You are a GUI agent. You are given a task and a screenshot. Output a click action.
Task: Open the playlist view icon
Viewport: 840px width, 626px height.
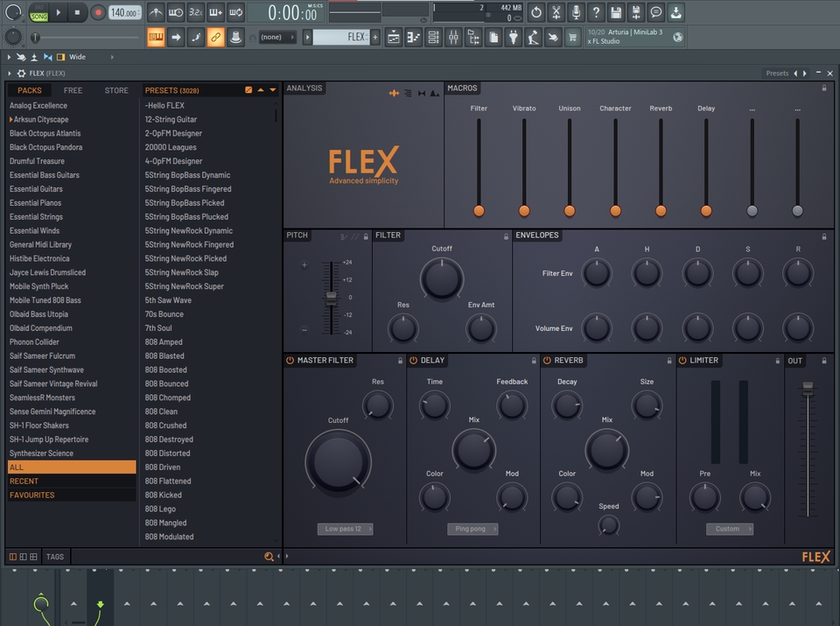[394, 37]
